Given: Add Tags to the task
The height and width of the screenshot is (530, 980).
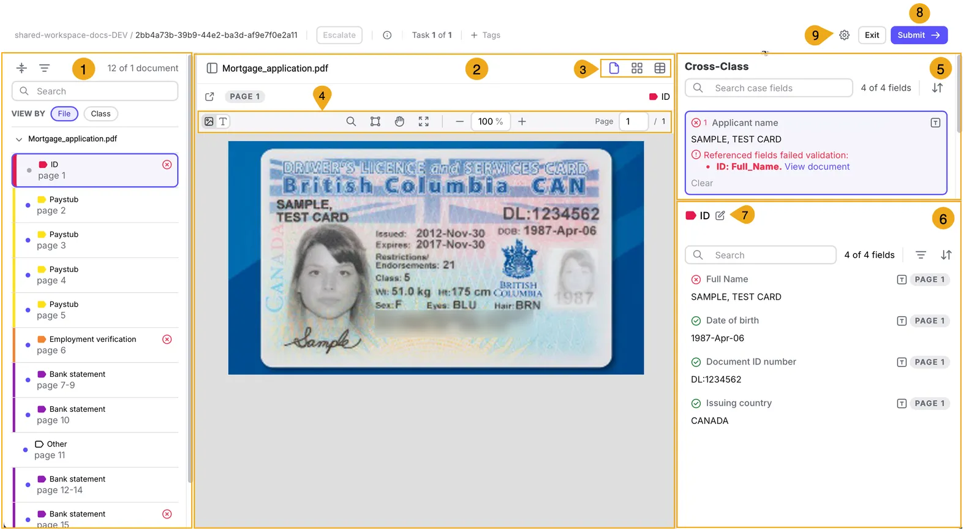Looking at the screenshot, I should [x=486, y=35].
